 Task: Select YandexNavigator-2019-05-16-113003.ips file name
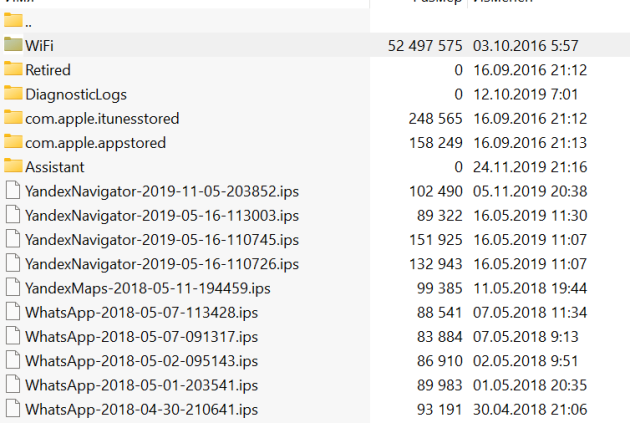click(162, 215)
